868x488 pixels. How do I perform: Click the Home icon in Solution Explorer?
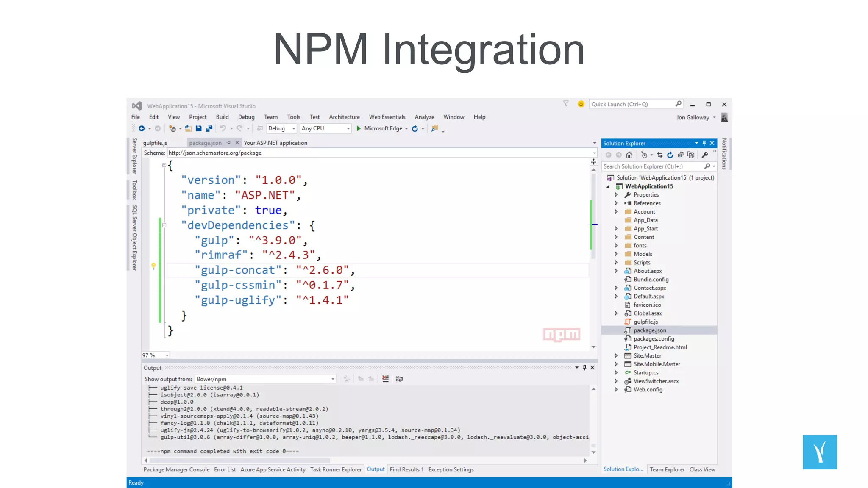[x=629, y=155]
